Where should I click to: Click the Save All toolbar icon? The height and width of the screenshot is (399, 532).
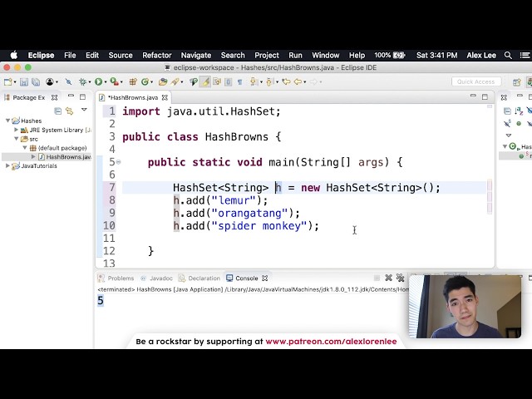point(36,81)
